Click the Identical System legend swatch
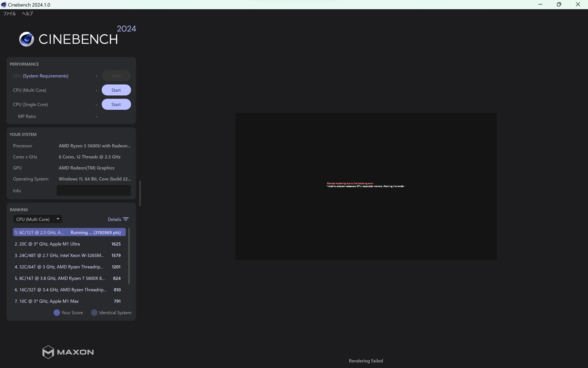This screenshot has width=588, height=368. (x=94, y=313)
